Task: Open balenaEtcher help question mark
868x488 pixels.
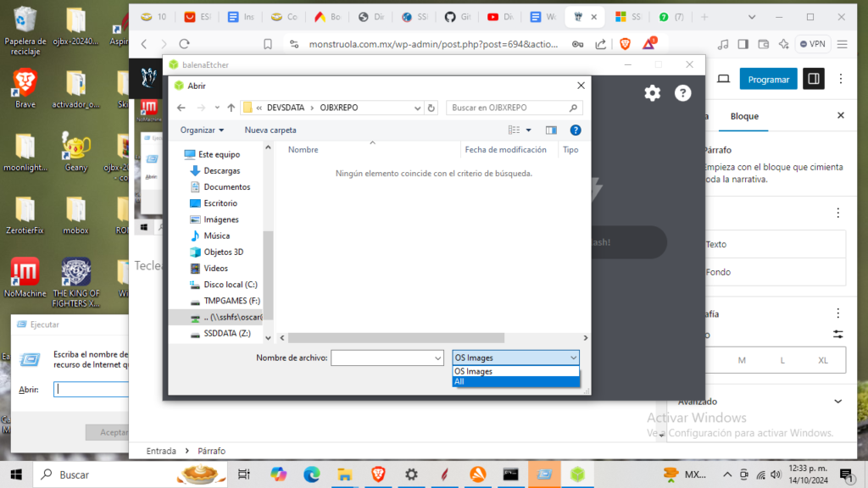Action: [682, 93]
